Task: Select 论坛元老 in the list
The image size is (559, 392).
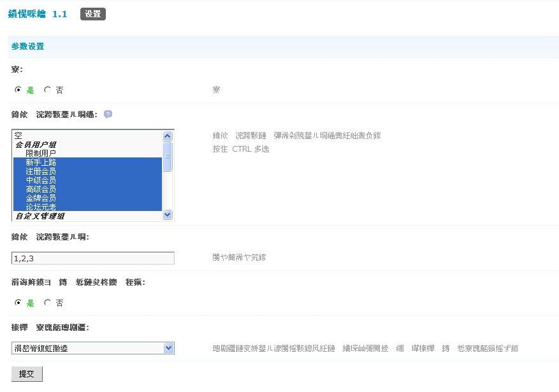Action: tap(87, 207)
